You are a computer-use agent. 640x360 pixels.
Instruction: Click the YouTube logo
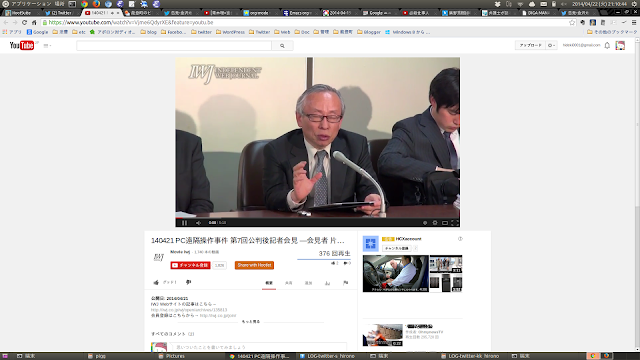tap(22, 45)
